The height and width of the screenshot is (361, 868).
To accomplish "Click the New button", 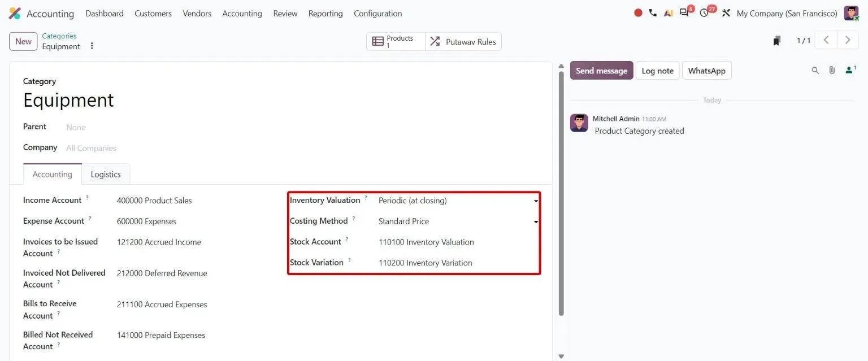I will (23, 41).
